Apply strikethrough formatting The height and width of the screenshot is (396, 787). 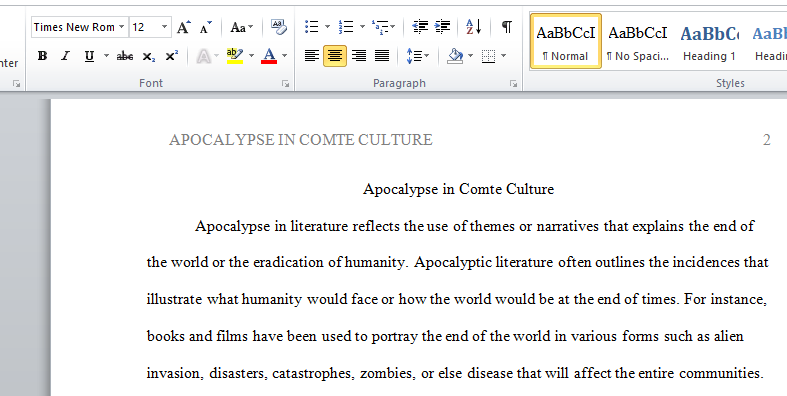pyautogui.click(x=124, y=56)
